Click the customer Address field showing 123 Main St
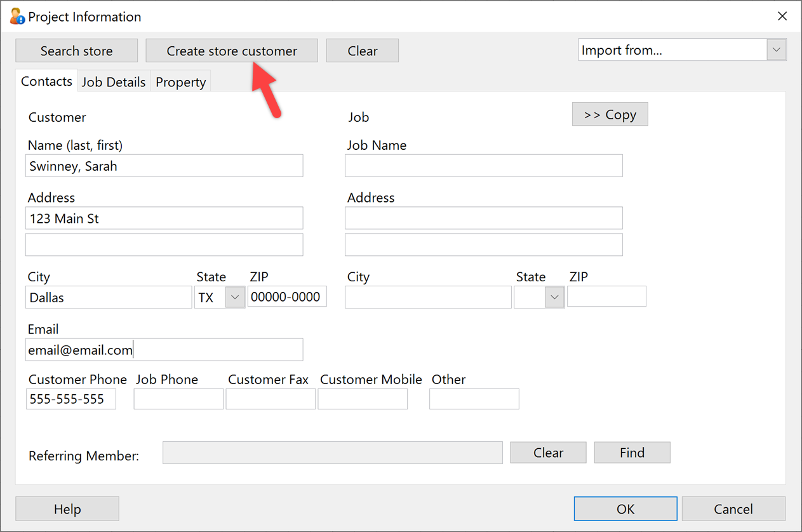 164,218
